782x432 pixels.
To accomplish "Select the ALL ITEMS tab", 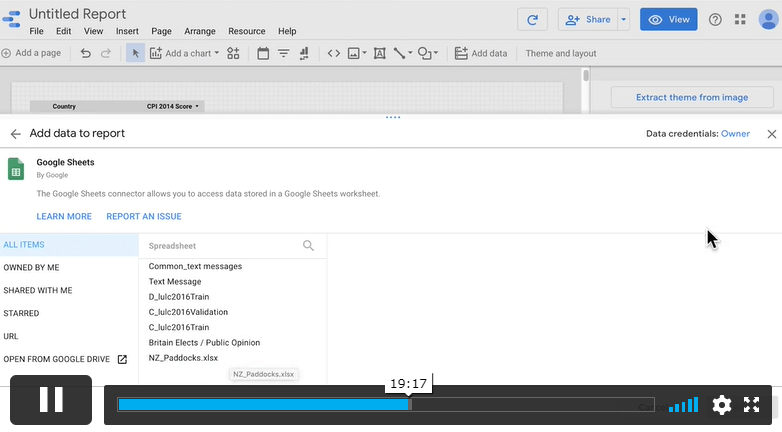I will (x=69, y=244).
